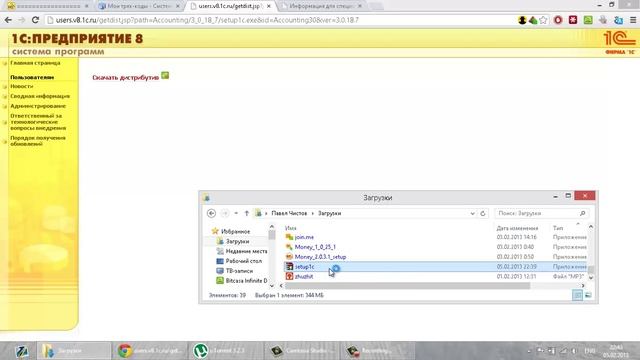Screen dimensions: 640x360
Task: Open Ответственный за технологические вопросы внедрения link
Action: (x=38, y=122)
